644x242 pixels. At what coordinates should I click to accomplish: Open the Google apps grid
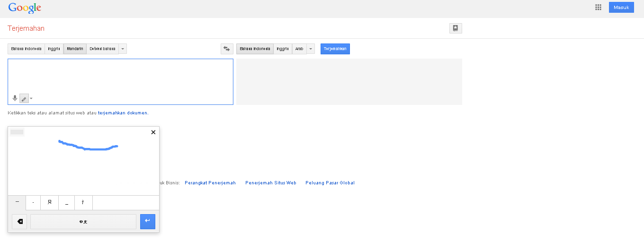598,7
